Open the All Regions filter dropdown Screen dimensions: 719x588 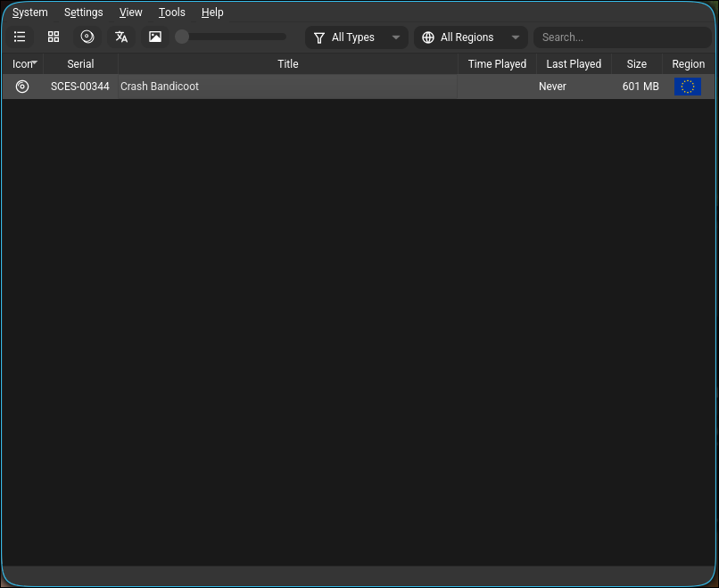tap(470, 37)
